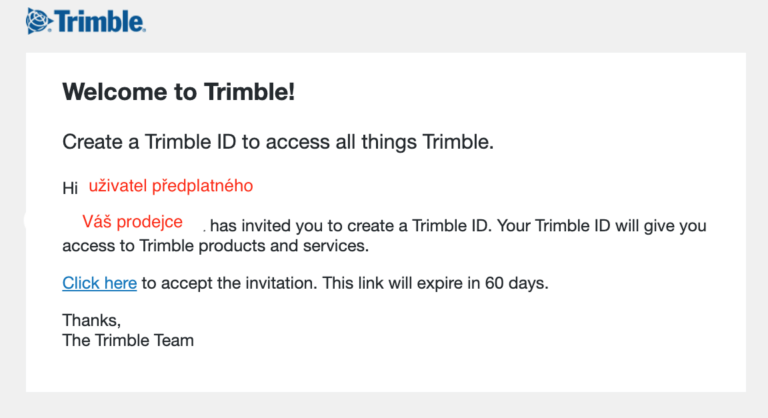Click the "Thanks," closing line
The height and width of the screenshot is (418, 768).
[91, 320]
